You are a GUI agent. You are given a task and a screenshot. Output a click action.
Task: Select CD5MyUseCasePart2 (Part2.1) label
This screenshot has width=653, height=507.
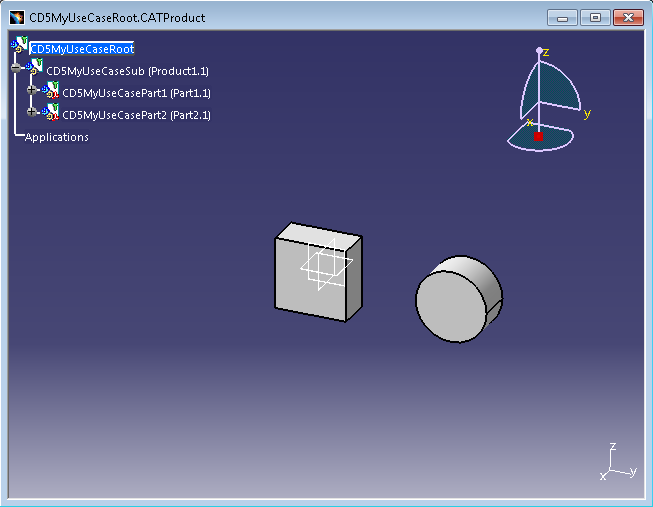click(136, 115)
